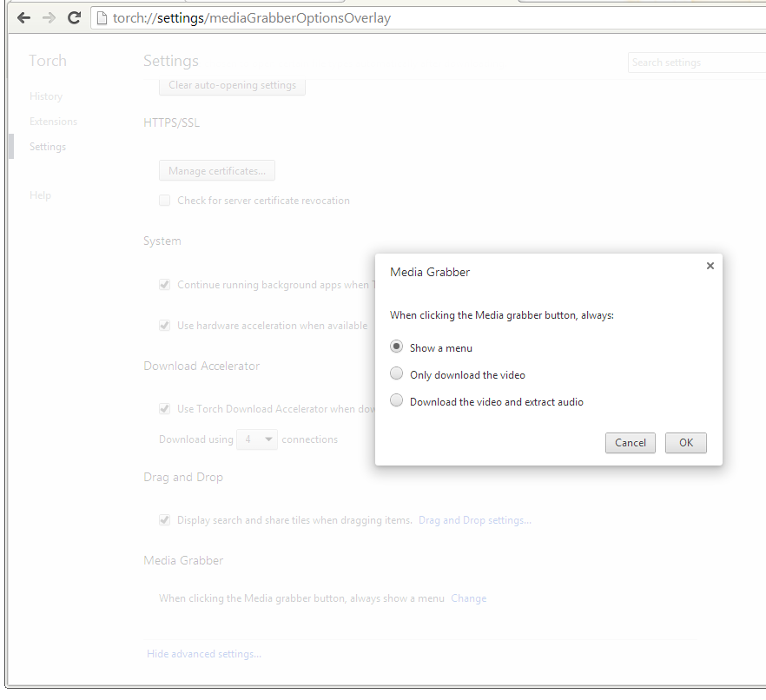The width and height of the screenshot is (766, 700).
Task: Open the 'Drag and Drop settings...' link
Action: (474, 520)
